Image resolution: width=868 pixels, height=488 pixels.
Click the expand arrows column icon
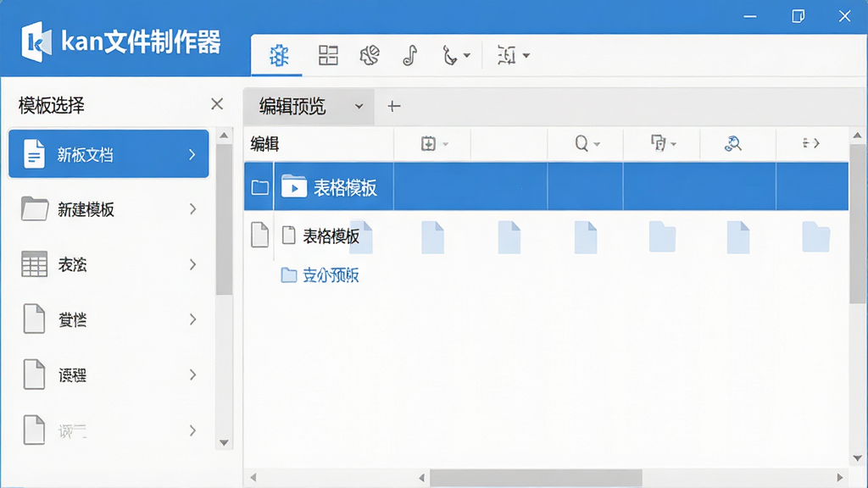[810, 144]
